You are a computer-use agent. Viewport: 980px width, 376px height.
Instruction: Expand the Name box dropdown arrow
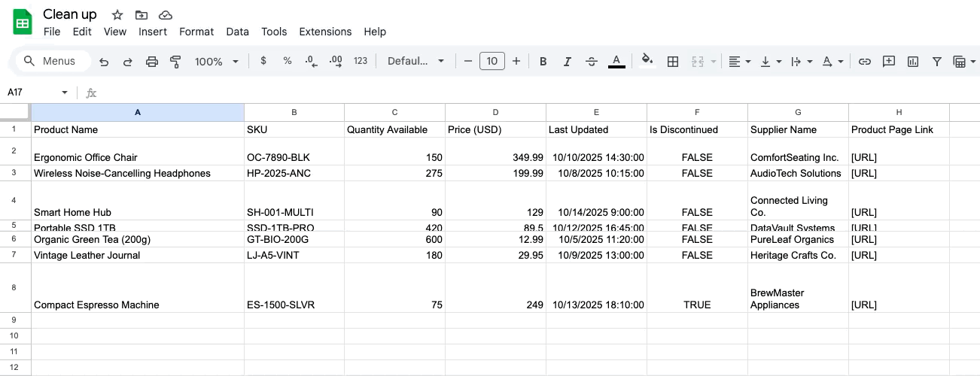pyautogui.click(x=65, y=92)
